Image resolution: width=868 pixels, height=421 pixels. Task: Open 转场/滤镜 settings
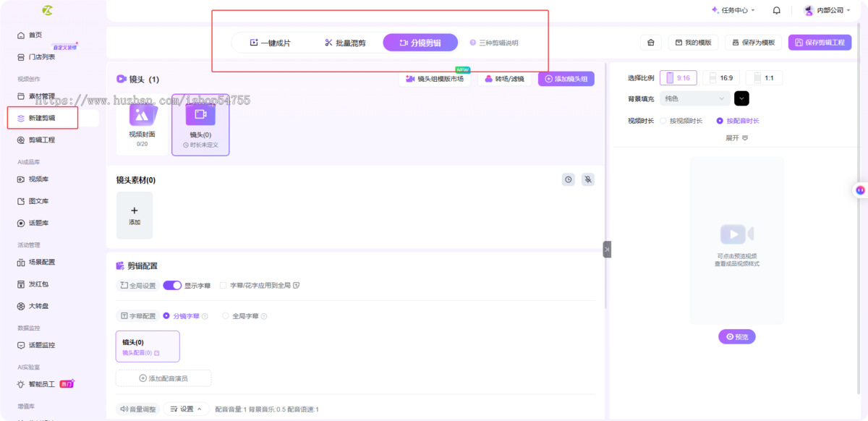click(504, 79)
